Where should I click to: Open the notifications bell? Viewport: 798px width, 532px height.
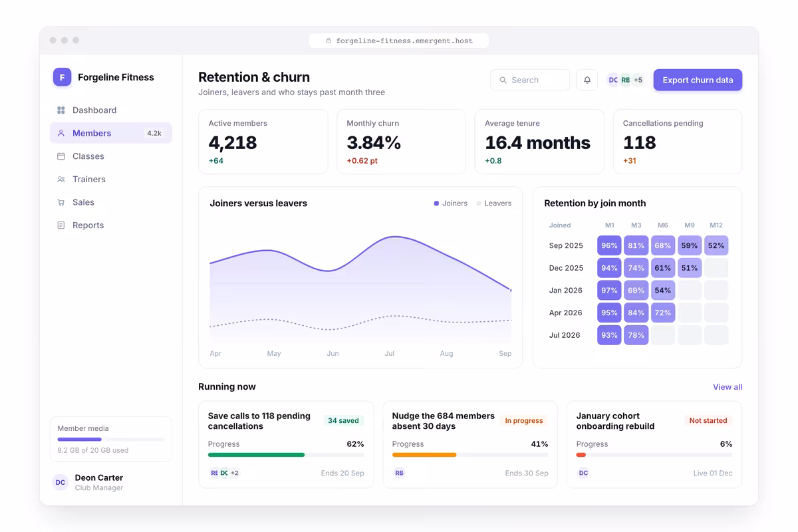(587, 80)
